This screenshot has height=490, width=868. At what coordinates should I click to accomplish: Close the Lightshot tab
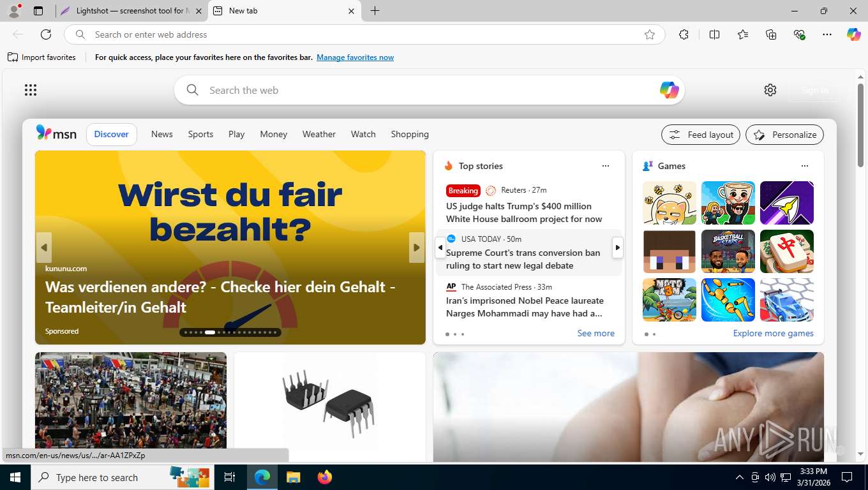(198, 11)
